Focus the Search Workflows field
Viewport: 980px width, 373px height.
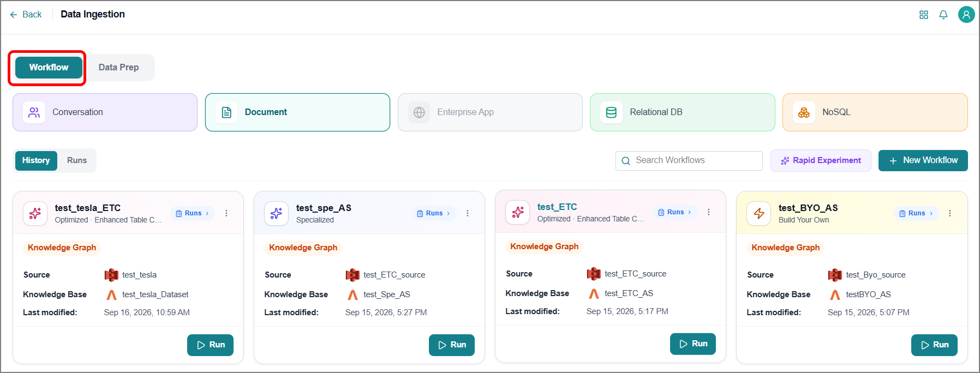point(689,161)
